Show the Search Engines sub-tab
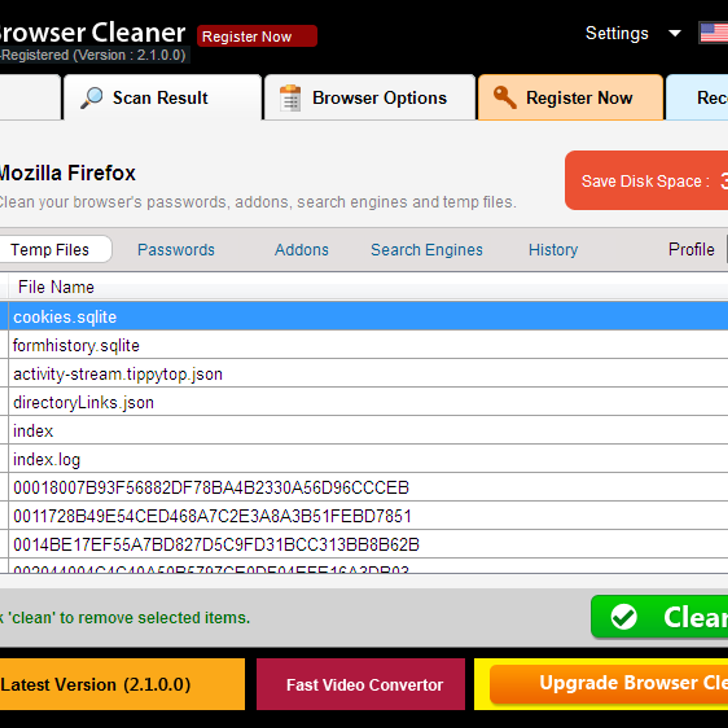Screen dimensions: 728x728 [426, 250]
